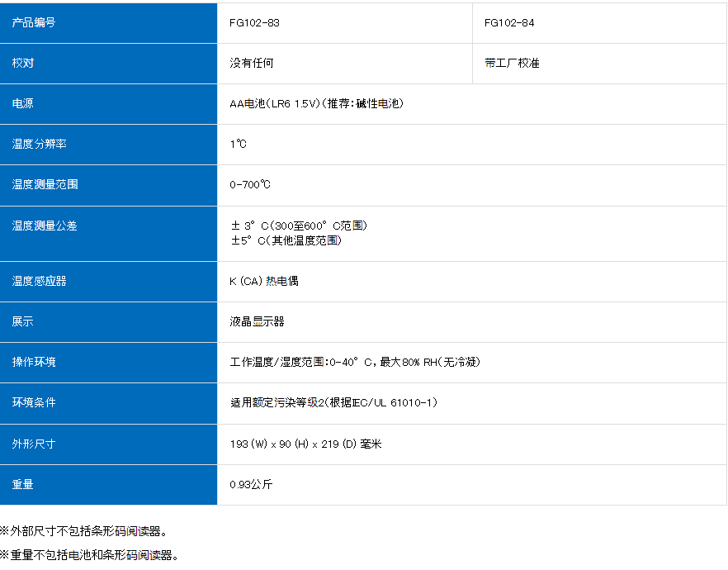Select the 带工厂校准 cell
Image resolution: width=728 pixels, height=570 pixels.
(508, 63)
